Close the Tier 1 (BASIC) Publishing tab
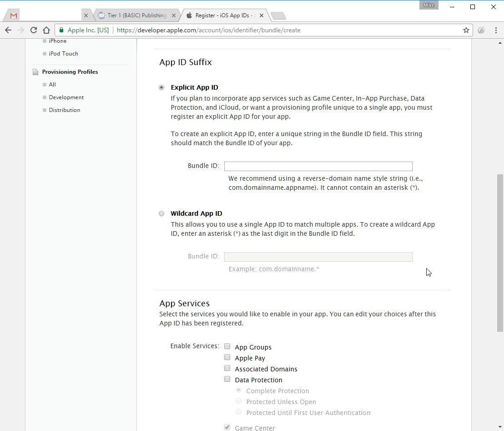The width and height of the screenshot is (504, 431). click(174, 15)
